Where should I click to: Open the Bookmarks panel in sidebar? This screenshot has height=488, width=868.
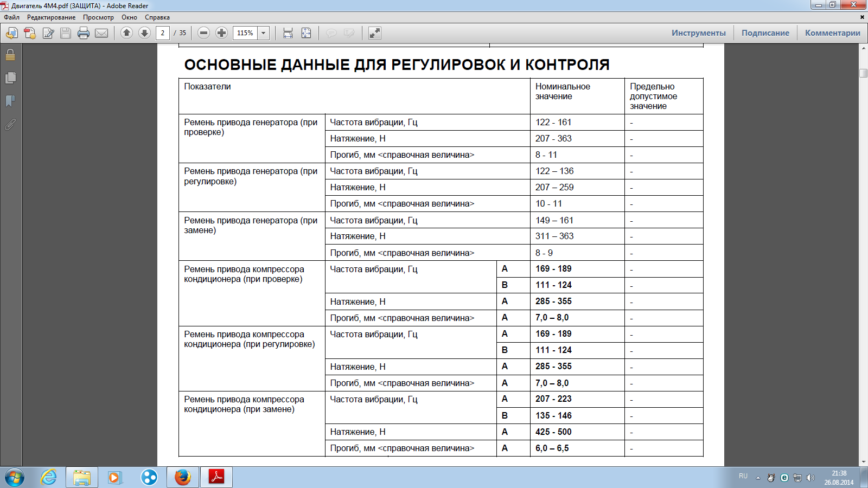point(10,101)
